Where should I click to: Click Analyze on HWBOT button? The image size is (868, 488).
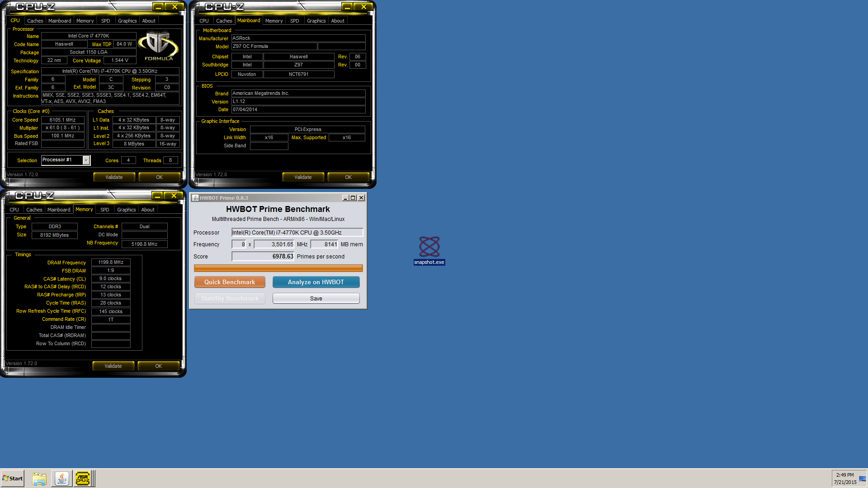tap(316, 282)
